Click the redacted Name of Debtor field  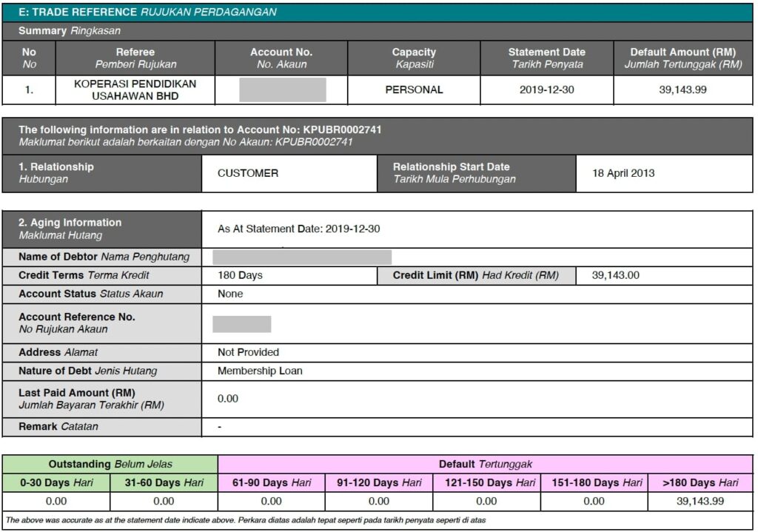[x=302, y=257]
